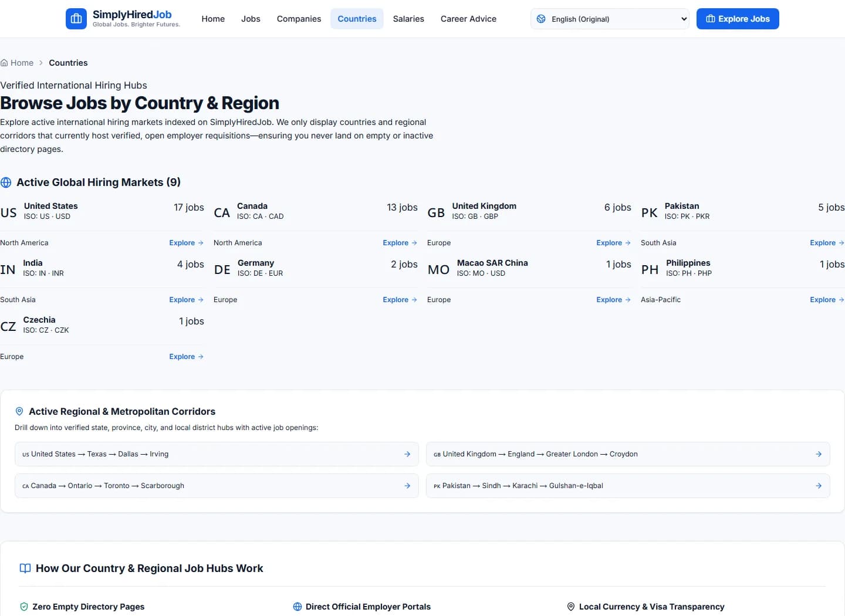This screenshot has height=616, width=845.
Task: Click the book icon beside How Our Country Hubs Work
Action: point(25,568)
